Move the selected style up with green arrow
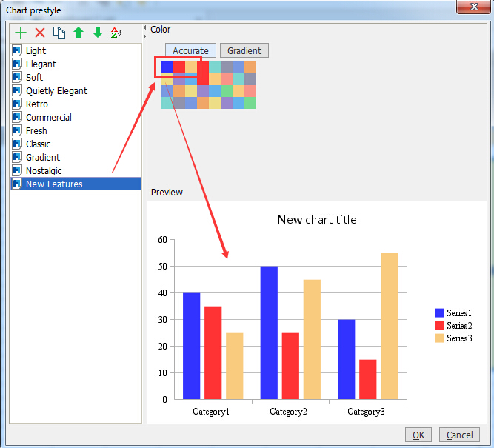 click(x=79, y=32)
